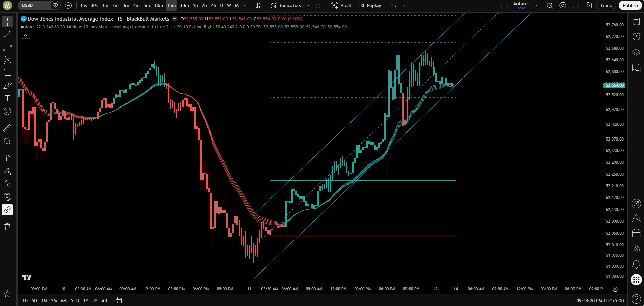The width and height of the screenshot is (644, 306).
Task: Toggle magnet mode for drawings
Action: pyautogui.click(x=7, y=158)
